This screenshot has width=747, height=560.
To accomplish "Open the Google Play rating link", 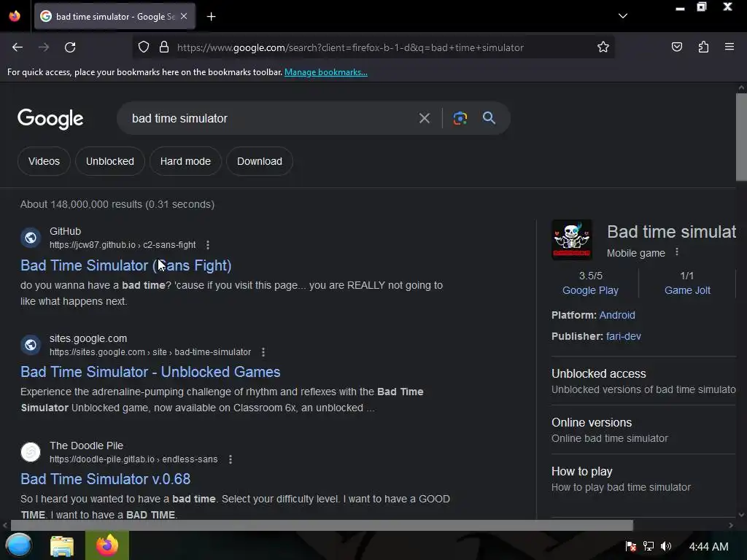I will tap(590, 290).
